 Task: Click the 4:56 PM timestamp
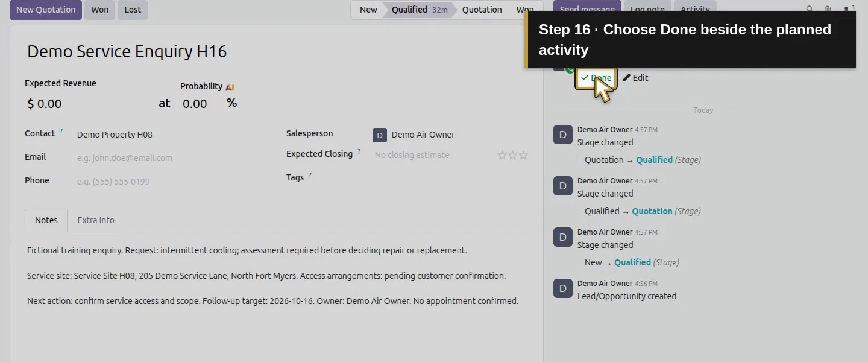[646, 284]
